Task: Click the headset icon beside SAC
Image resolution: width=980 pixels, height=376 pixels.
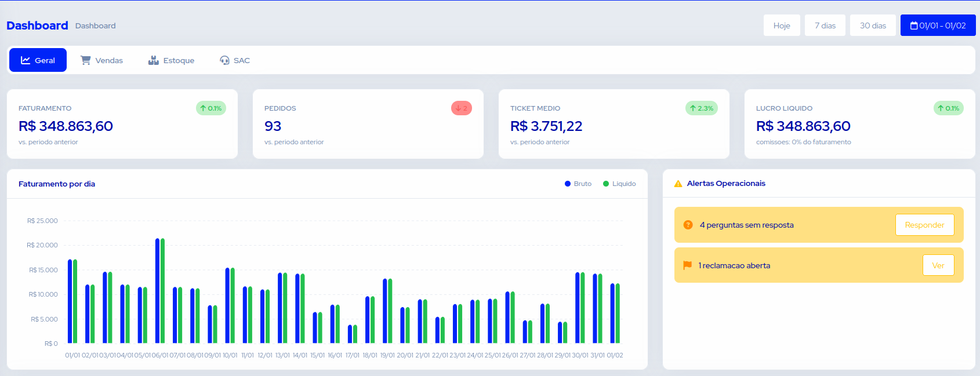Action: coord(224,60)
